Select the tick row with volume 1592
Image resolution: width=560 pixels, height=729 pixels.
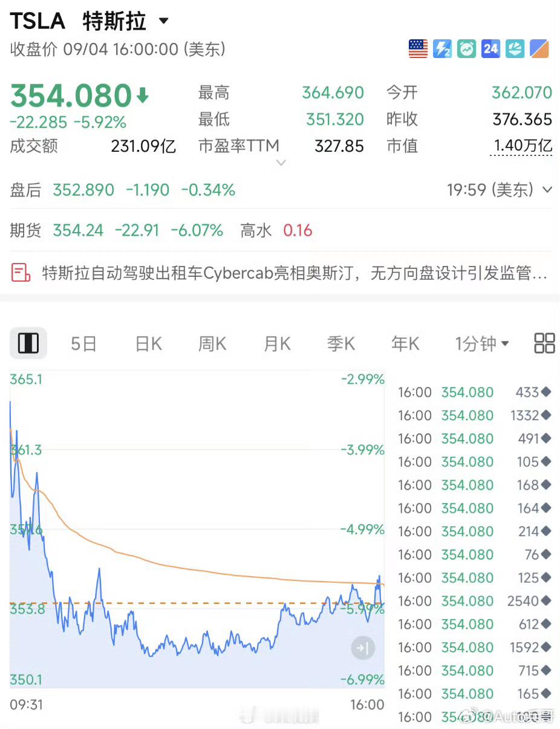coord(474,647)
